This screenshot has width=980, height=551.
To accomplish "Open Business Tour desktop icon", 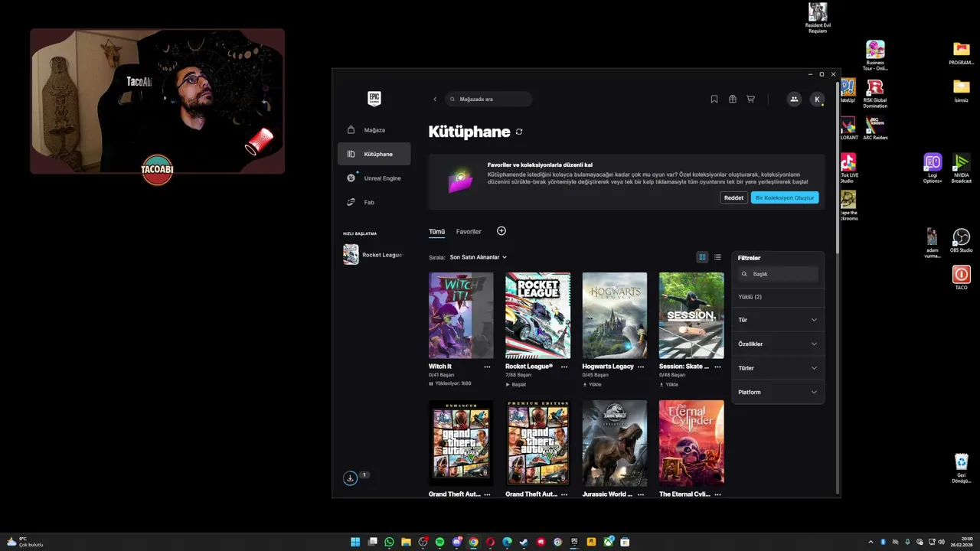I will (875, 55).
